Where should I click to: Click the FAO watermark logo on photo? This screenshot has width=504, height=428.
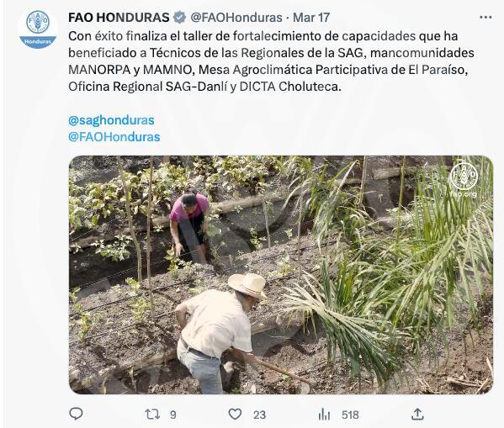(463, 176)
